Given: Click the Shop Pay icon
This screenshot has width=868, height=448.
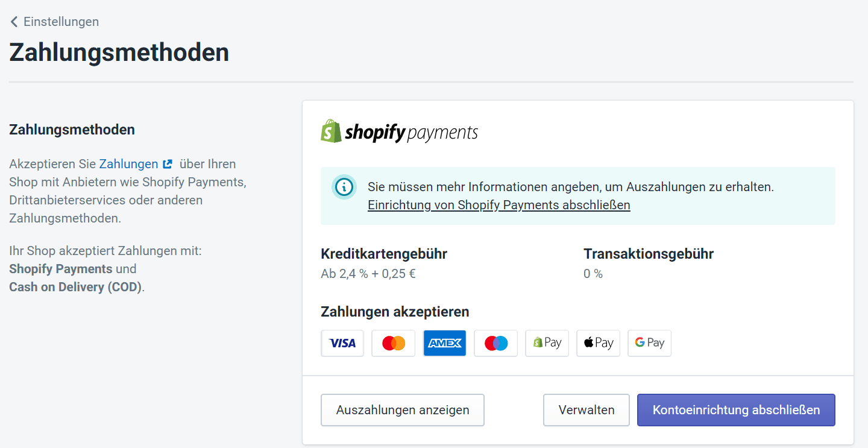Looking at the screenshot, I should click(x=547, y=343).
